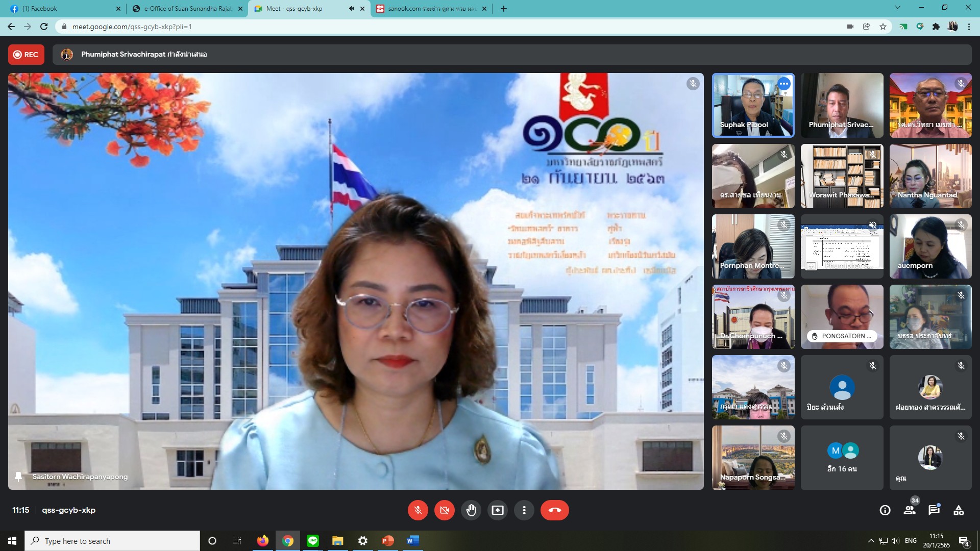Click Phumiphat Srivachirapat presenting banner

click(143, 55)
